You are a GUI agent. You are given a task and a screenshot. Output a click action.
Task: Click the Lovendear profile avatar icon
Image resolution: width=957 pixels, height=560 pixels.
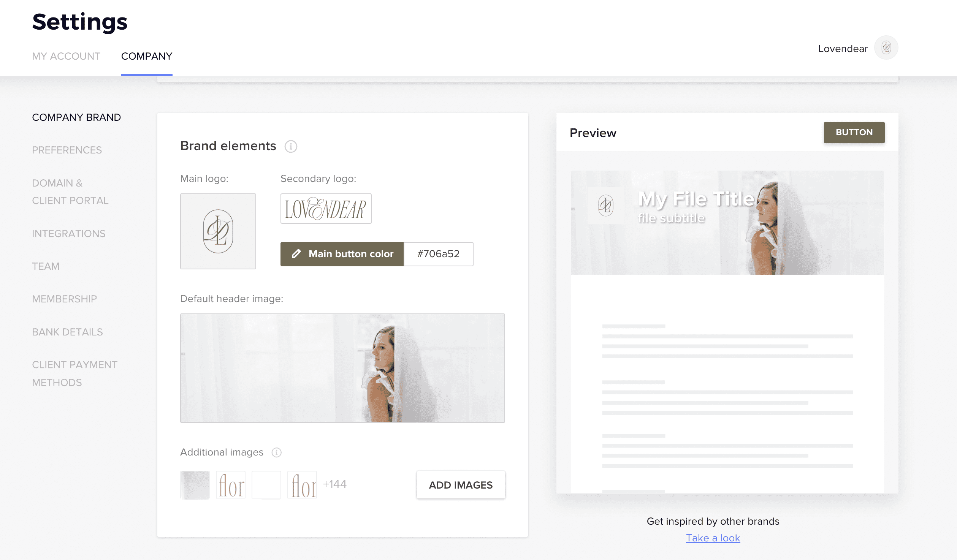[887, 47]
